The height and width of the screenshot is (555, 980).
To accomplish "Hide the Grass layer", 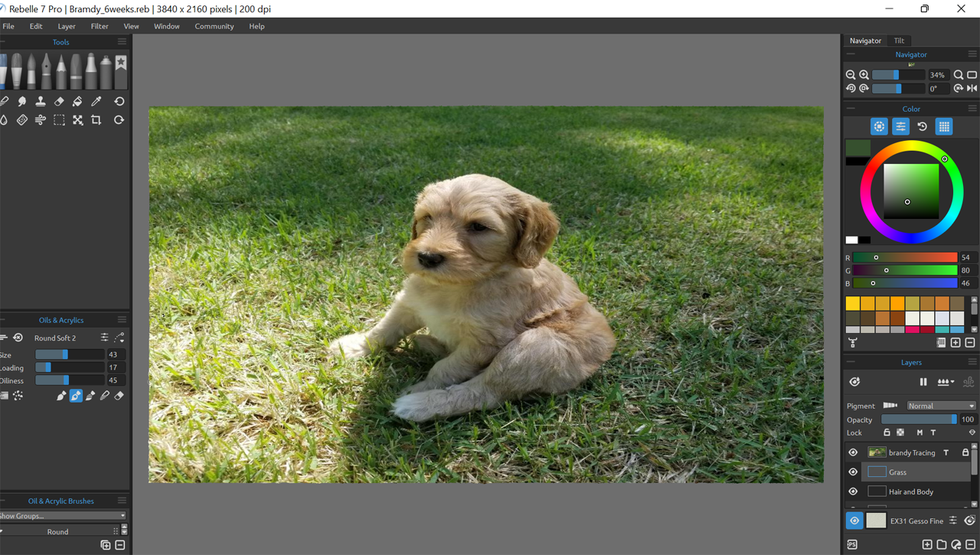I will (x=853, y=472).
